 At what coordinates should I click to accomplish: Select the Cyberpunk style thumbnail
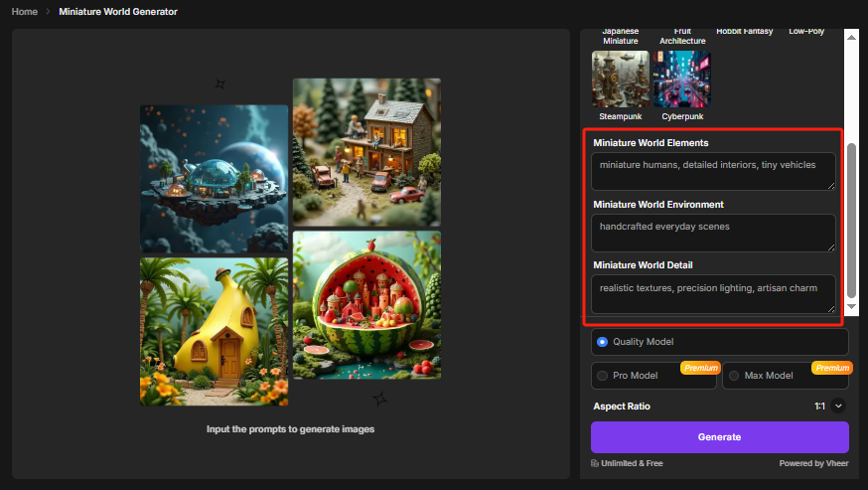(681, 79)
